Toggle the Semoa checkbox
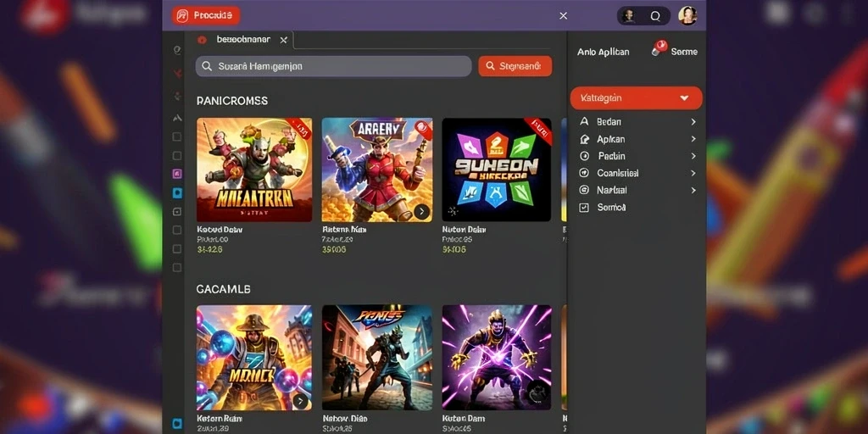 (x=583, y=208)
